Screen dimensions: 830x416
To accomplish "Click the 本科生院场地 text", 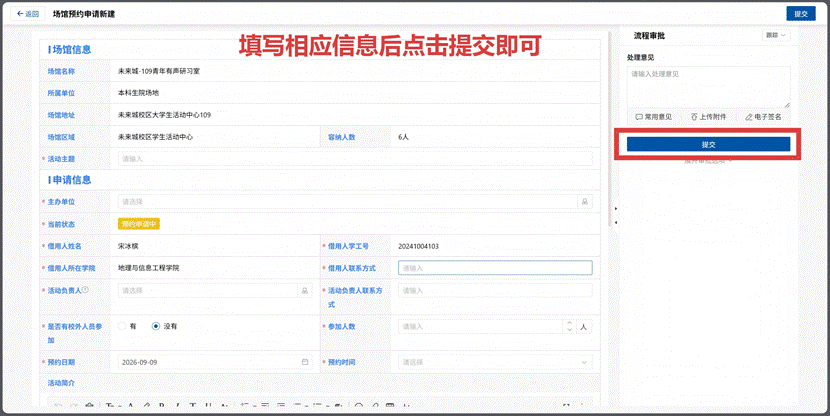I will click(138, 93).
